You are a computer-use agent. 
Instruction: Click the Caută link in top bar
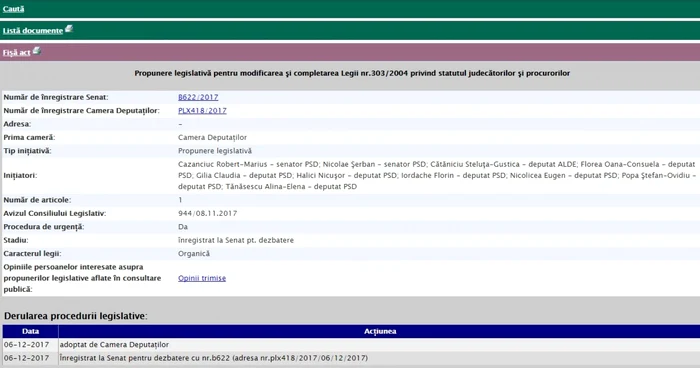pyautogui.click(x=13, y=9)
